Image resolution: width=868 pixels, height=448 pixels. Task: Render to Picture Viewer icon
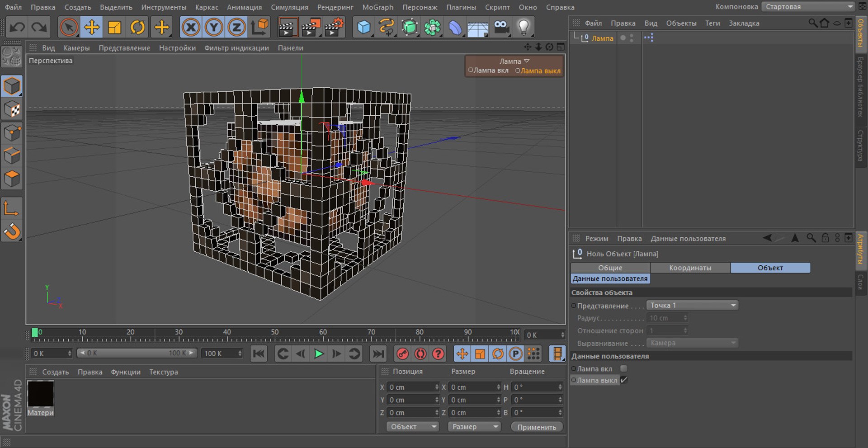(311, 28)
